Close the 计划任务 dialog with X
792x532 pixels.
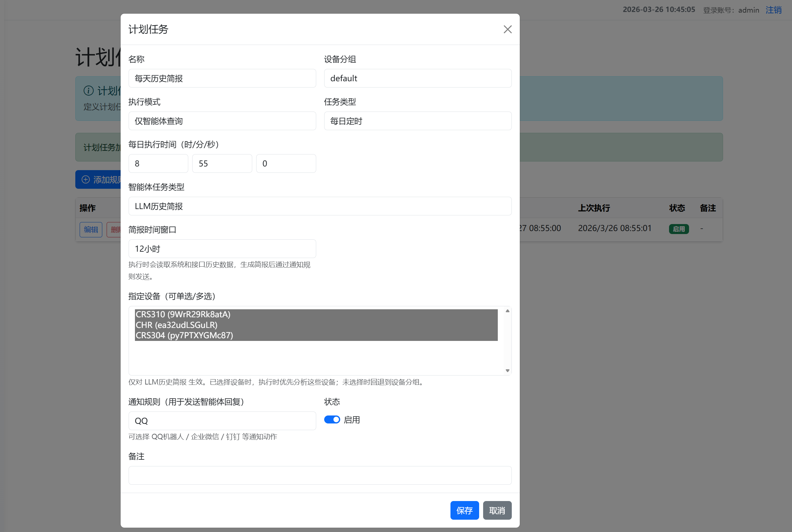(507, 30)
